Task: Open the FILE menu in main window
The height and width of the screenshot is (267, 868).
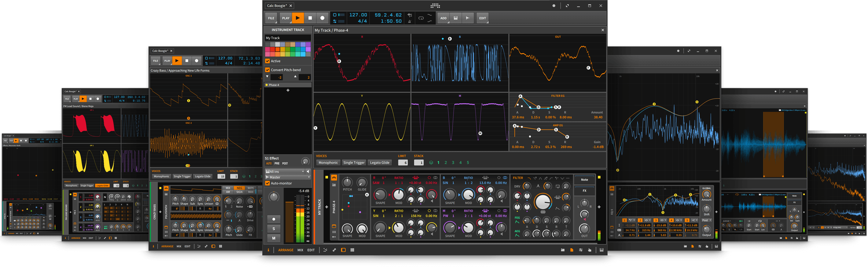Action: point(271,18)
